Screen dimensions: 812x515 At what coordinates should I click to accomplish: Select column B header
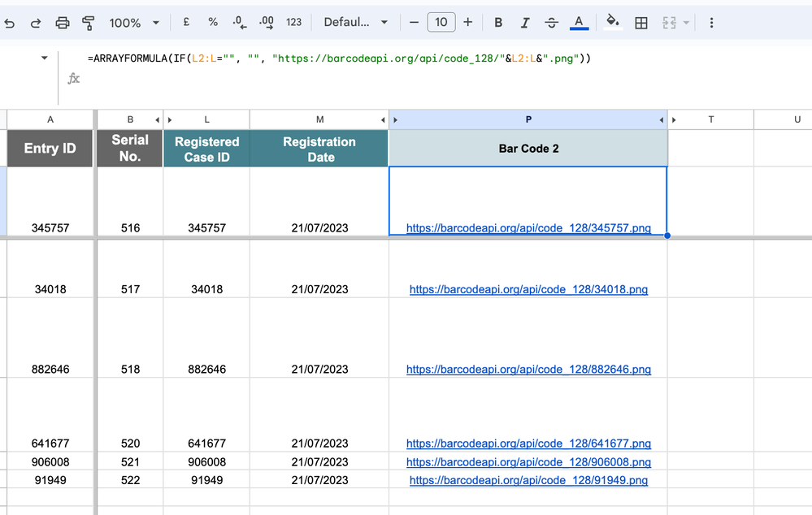(x=130, y=119)
